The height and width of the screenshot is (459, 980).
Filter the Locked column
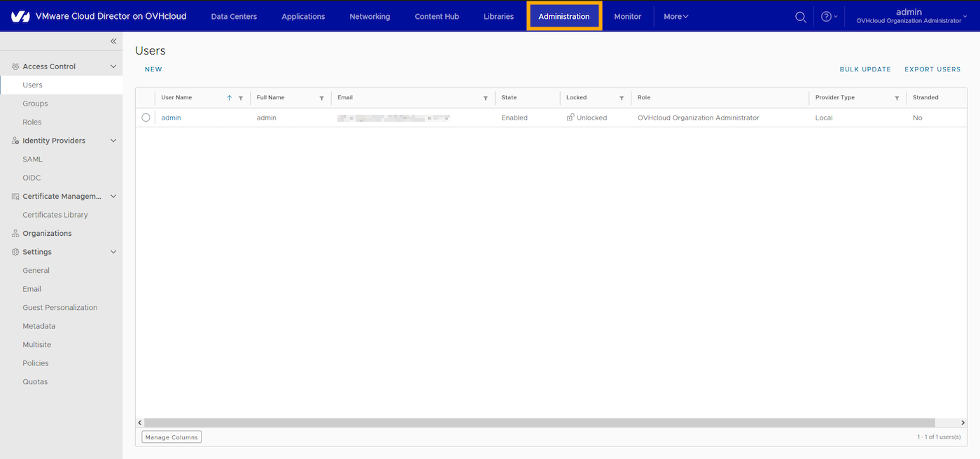(x=622, y=99)
